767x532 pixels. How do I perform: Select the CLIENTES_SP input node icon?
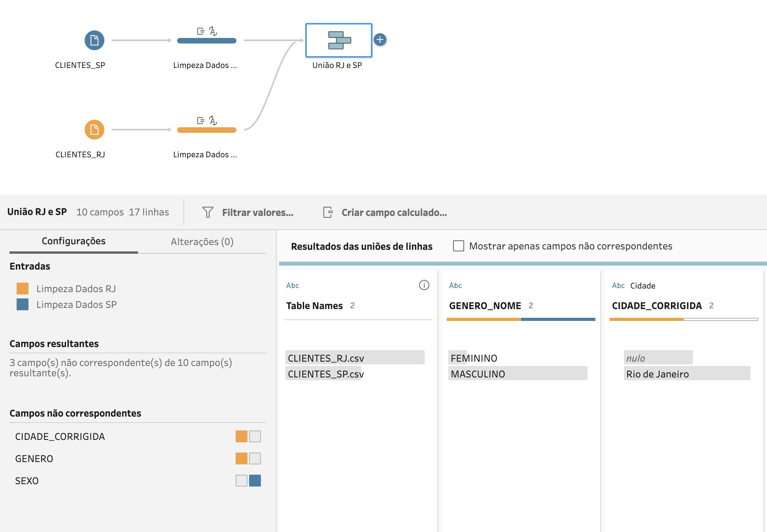[94, 40]
